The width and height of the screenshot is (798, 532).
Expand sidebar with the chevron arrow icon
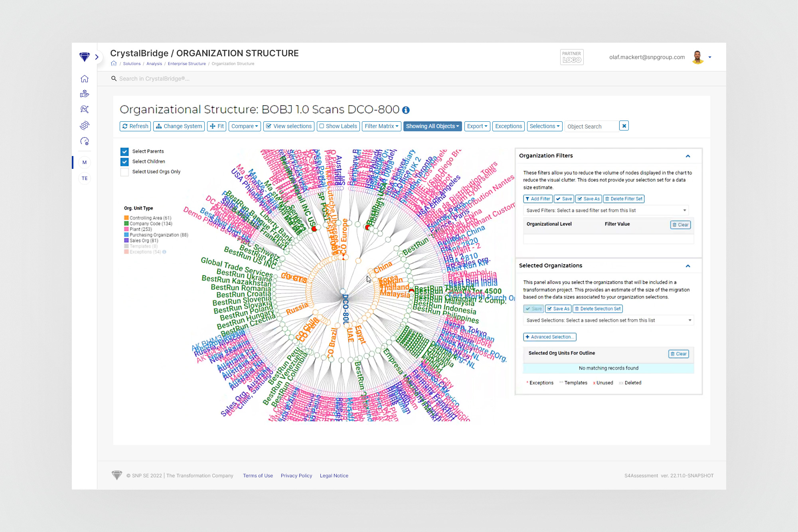(x=97, y=57)
